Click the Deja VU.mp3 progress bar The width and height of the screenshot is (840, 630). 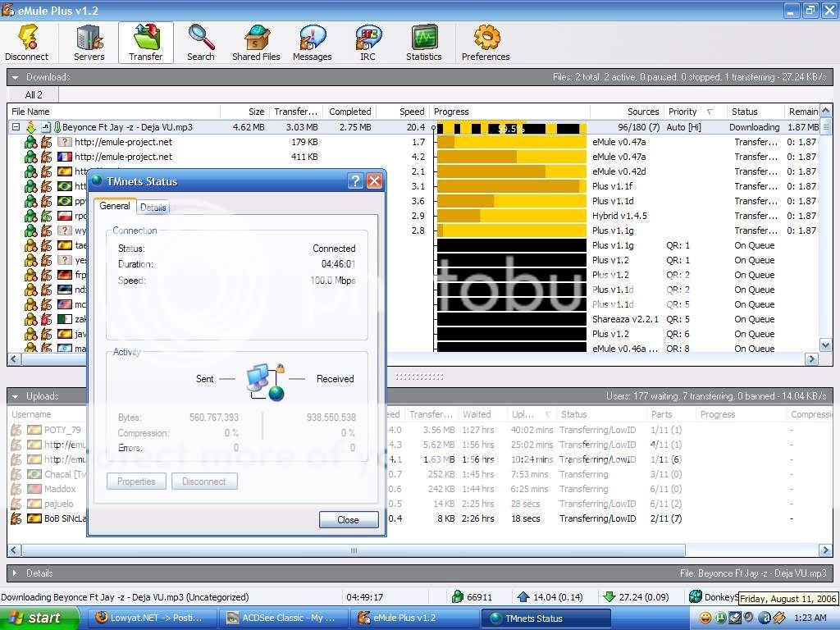[x=509, y=127]
